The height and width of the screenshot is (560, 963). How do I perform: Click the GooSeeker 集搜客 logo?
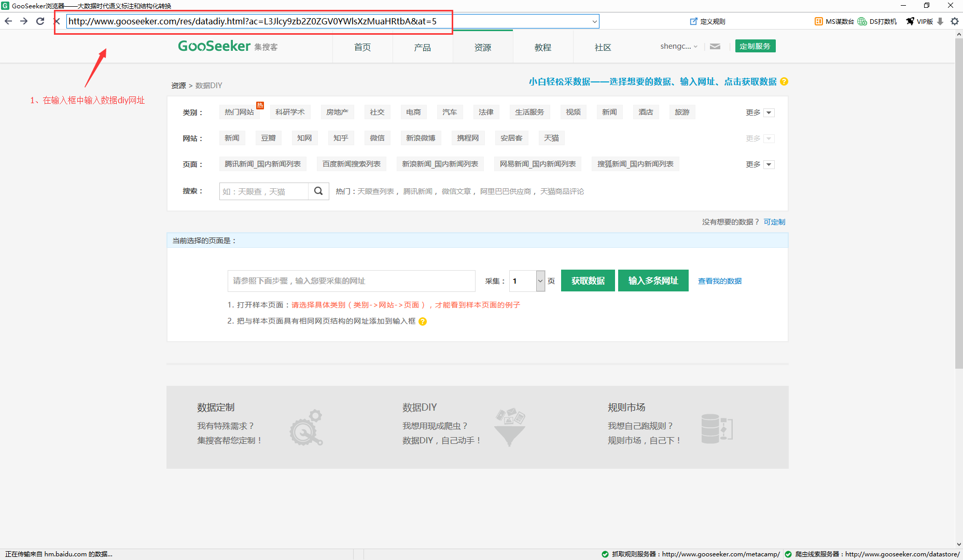coord(228,46)
